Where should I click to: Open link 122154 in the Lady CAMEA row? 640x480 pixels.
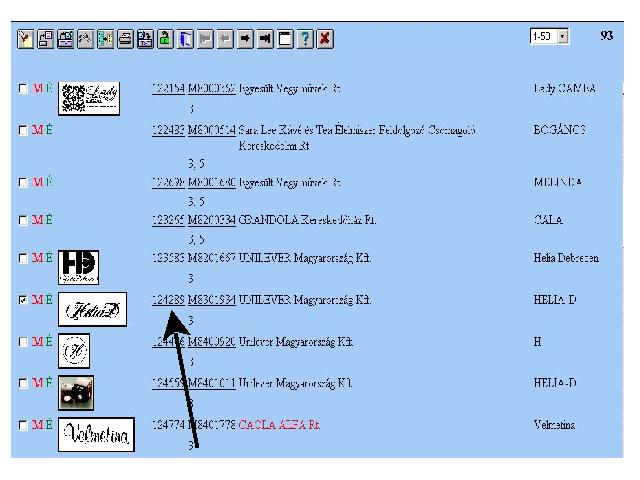[x=168, y=89]
